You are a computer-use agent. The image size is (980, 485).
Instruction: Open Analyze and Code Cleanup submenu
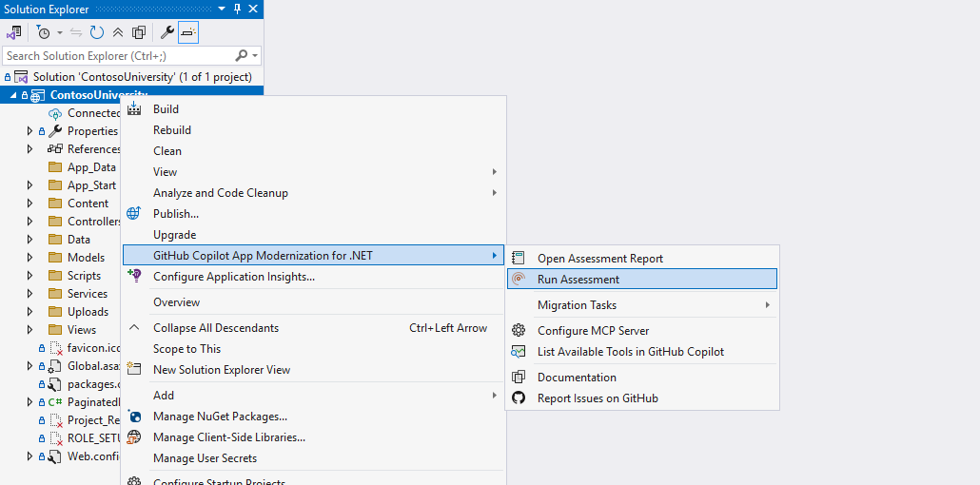[x=312, y=193]
